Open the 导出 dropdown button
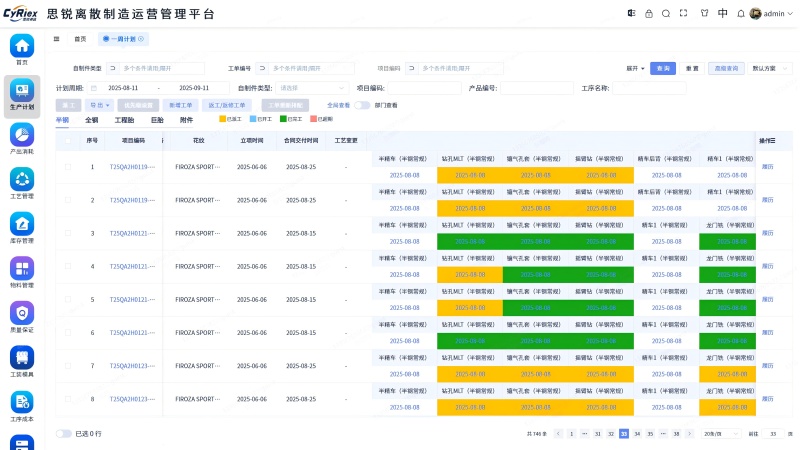The width and height of the screenshot is (800, 450). [98, 105]
